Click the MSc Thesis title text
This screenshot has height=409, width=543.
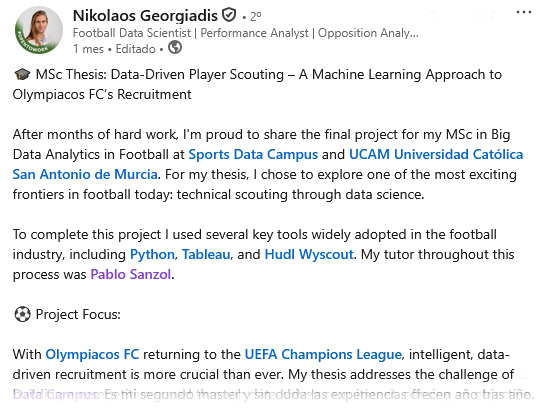click(257, 84)
